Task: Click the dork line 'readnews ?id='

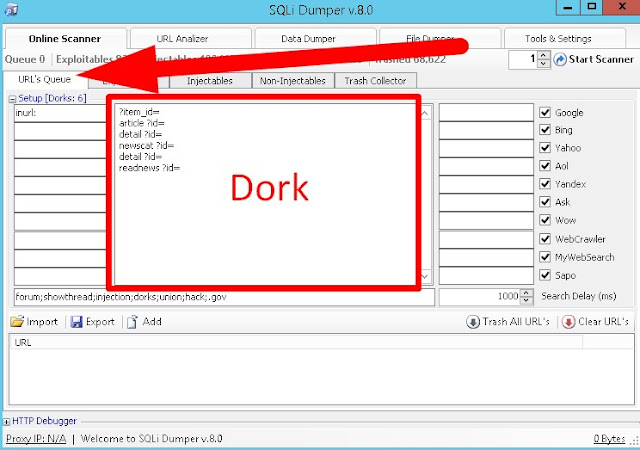Action: (x=149, y=168)
